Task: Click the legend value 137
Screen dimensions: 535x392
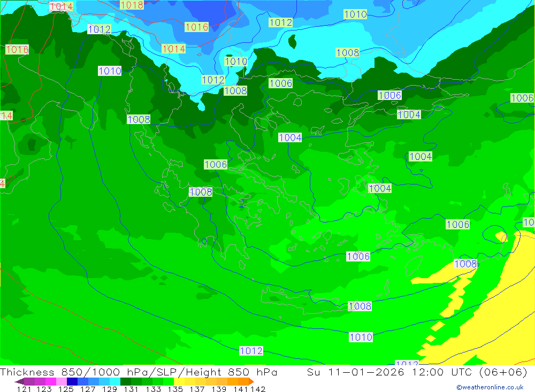Action: point(197,389)
